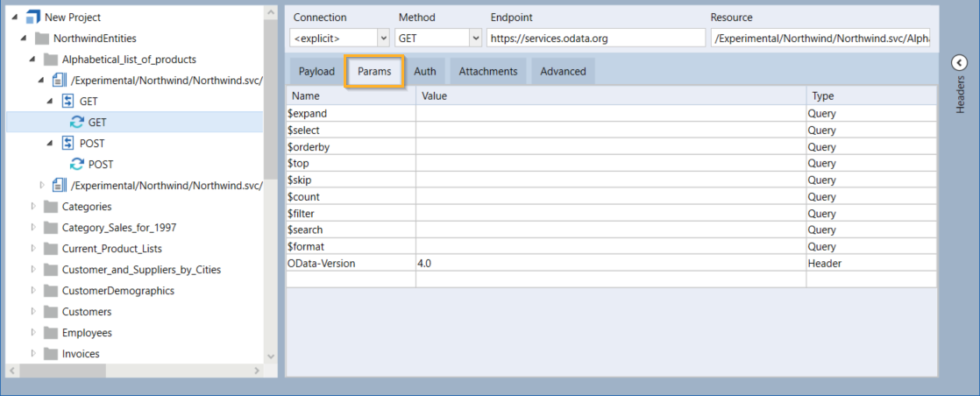980x396 pixels.
Task: Click the Categories folder icon
Action: (x=51, y=207)
